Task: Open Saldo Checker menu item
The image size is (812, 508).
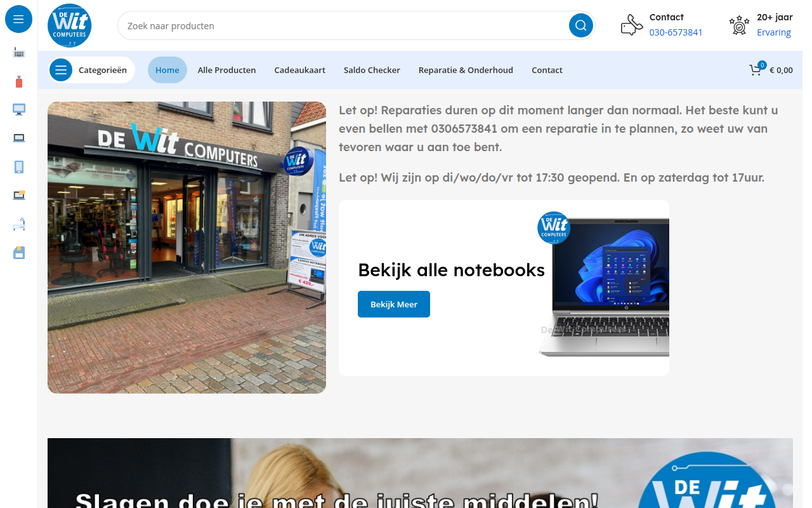Action: pyautogui.click(x=372, y=70)
